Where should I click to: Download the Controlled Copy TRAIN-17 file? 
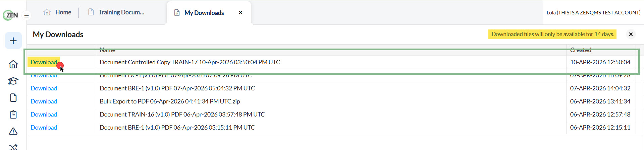pos(44,62)
